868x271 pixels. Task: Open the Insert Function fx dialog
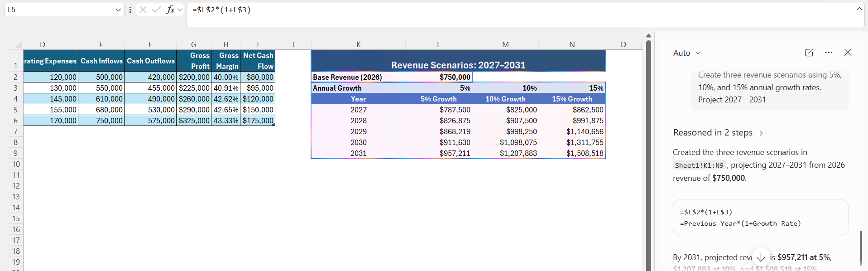pos(170,10)
